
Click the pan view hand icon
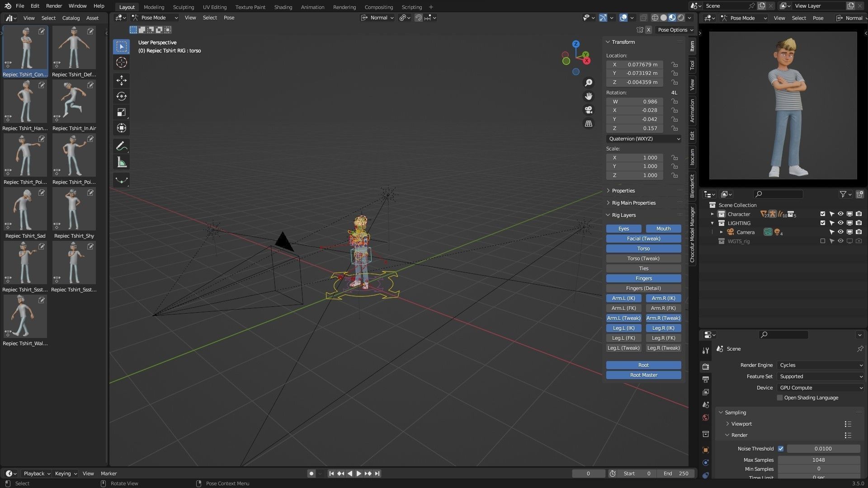589,96
